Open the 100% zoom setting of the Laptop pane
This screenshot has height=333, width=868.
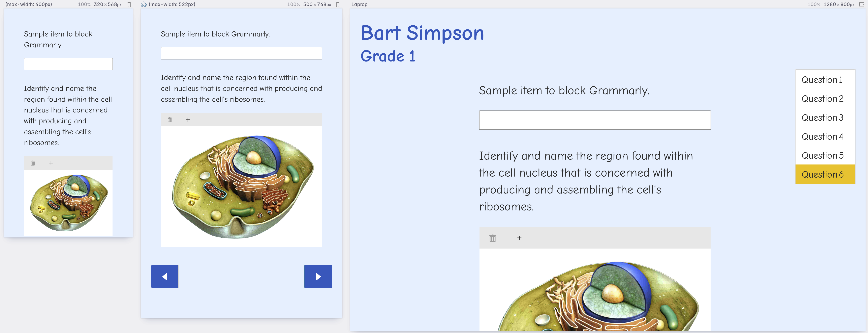click(813, 4)
